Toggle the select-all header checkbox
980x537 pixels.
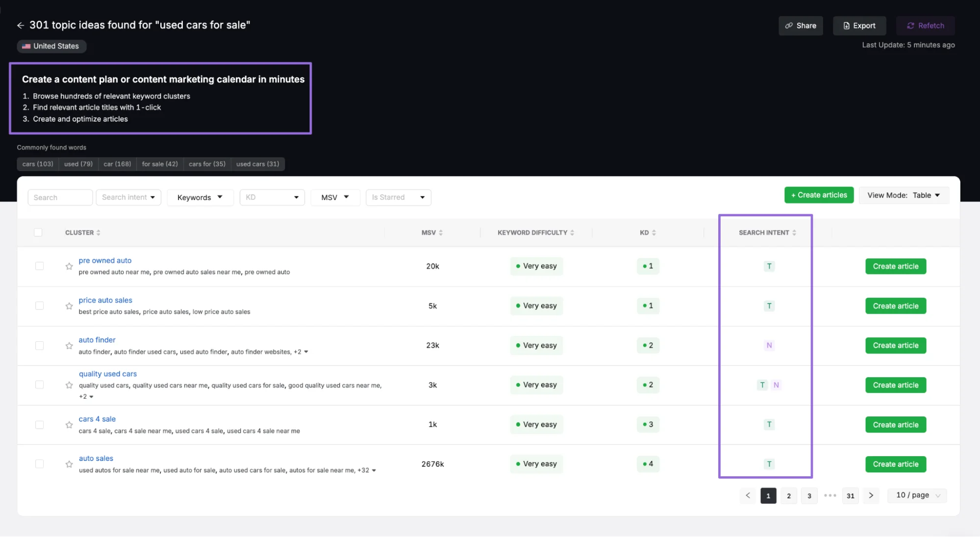pyautogui.click(x=38, y=232)
